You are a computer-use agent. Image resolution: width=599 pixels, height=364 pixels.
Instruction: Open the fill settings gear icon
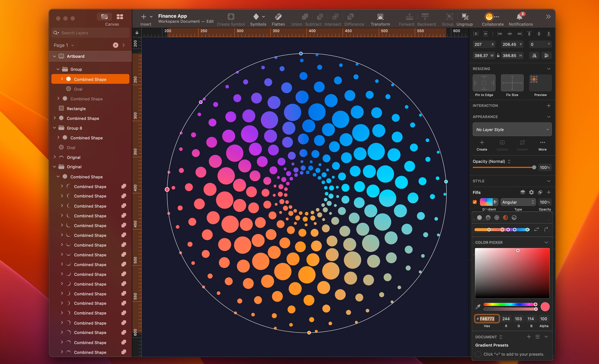tap(531, 192)
